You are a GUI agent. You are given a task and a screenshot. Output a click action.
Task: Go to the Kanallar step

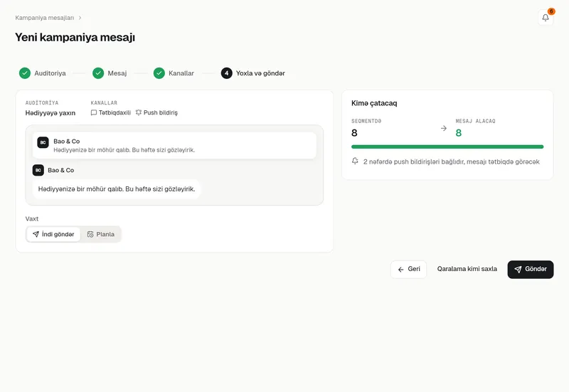point(174,73)
